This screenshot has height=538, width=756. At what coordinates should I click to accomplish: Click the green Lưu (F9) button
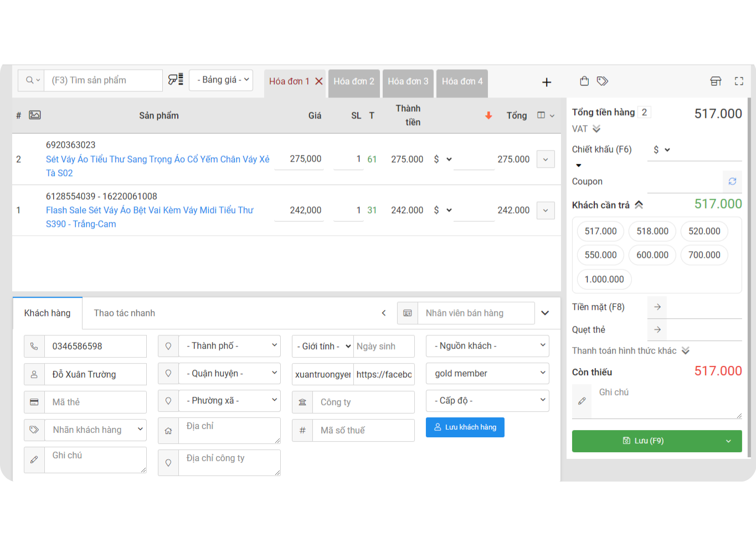[x=648, y=441]
